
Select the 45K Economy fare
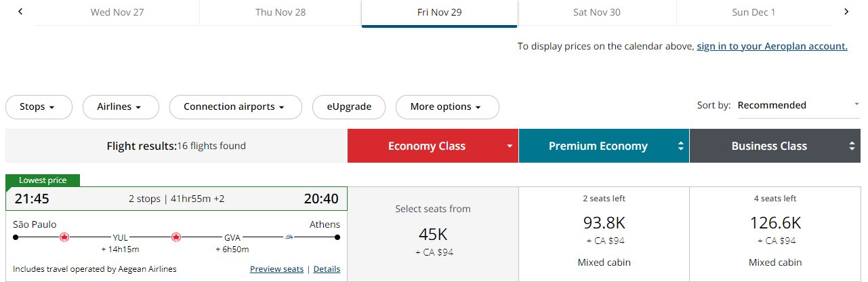click(433, 234)
